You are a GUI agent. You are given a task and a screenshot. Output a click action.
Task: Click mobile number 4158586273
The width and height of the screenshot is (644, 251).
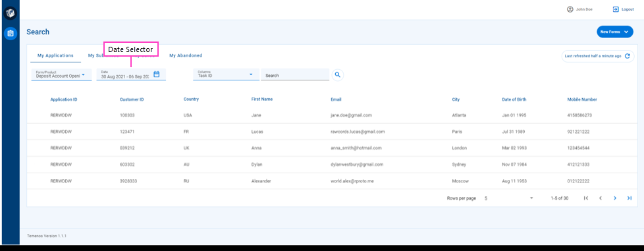tap(579, 115)
